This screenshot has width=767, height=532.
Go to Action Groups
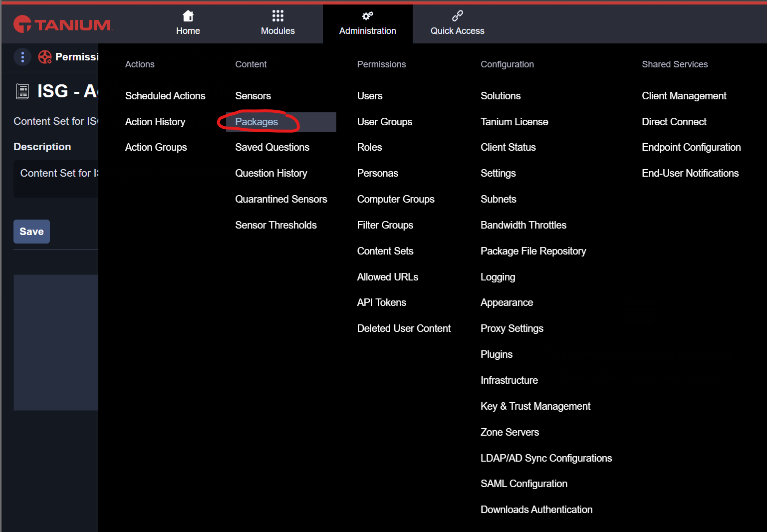156,147
